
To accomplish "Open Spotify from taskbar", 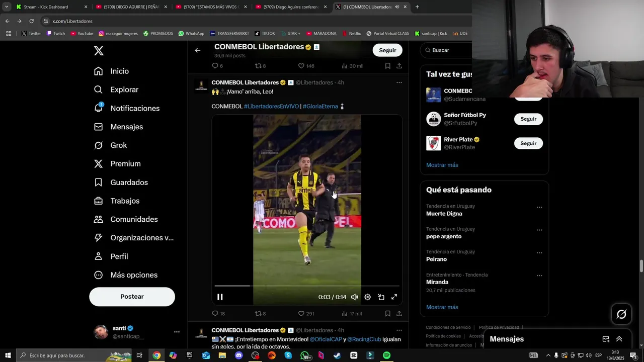I will coord(386,355).
